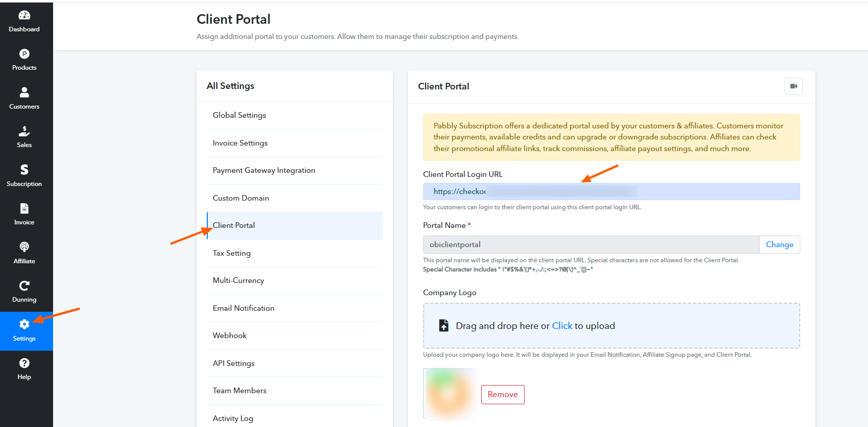This screenshot has width=868, height=427.
Task: Open the Team Members settings
Action: [240, 391]
